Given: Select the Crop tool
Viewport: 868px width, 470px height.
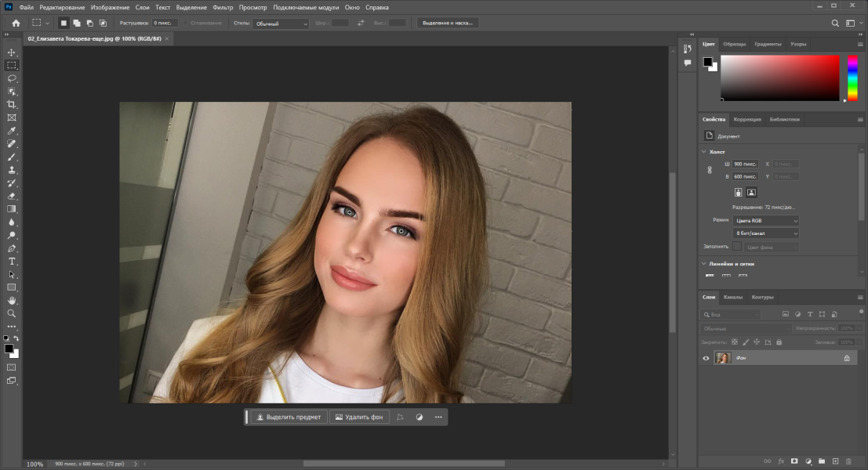Looking at the screenshot, I should click(12, 104).
